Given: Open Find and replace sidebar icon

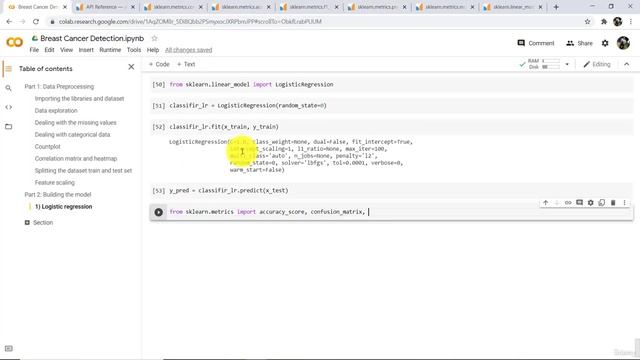Looking at the screenshot, I should (8, 88).
